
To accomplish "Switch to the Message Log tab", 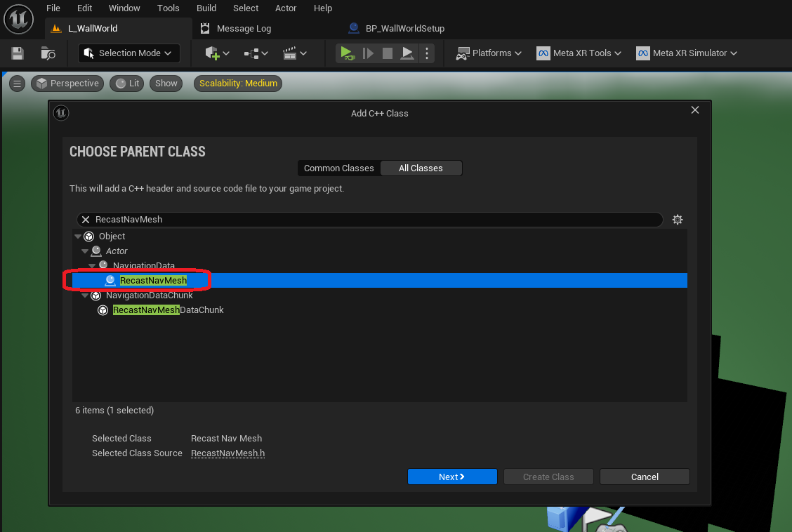I will (244, 29).
